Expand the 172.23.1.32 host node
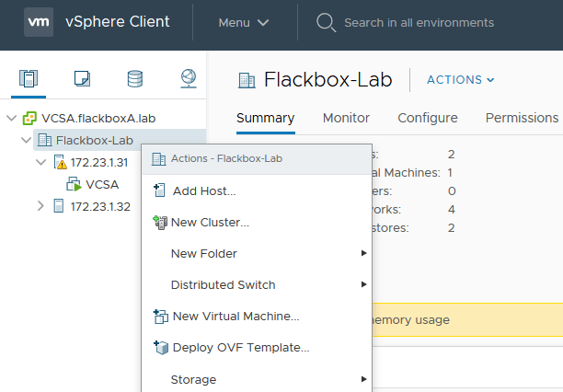Viewport: 563px width, 392px height. (40, 205)
